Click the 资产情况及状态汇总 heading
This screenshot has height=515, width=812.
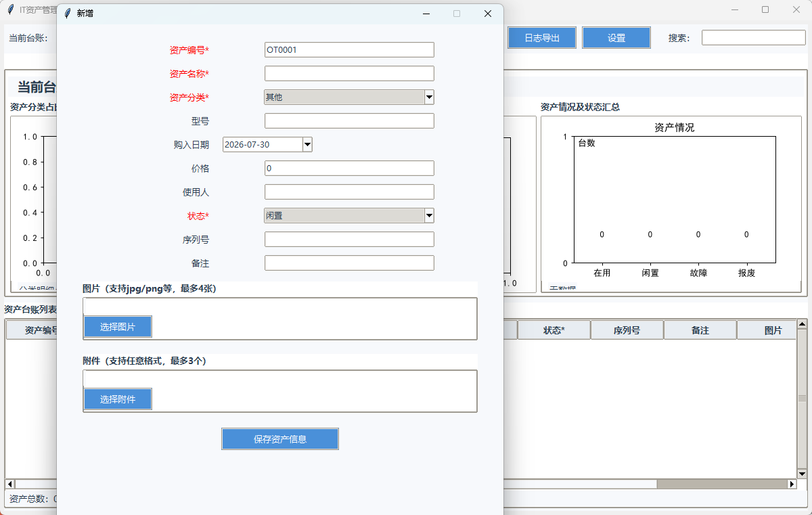pos(580,107)
